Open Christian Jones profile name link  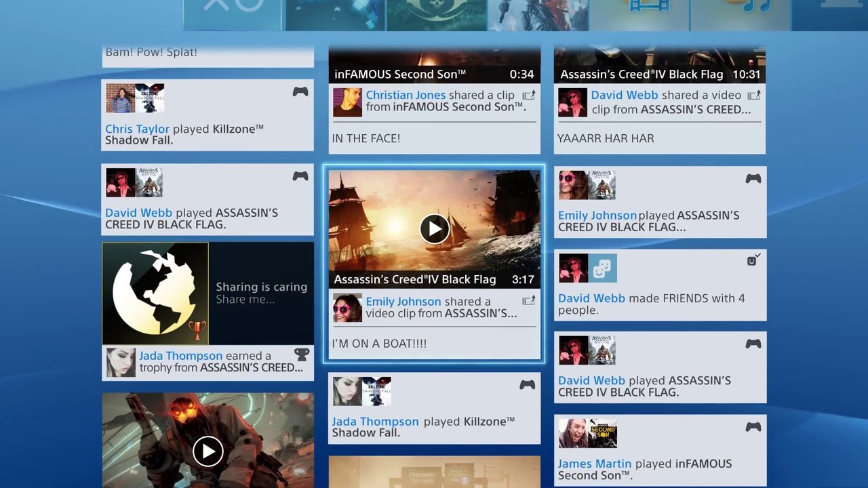406,96
